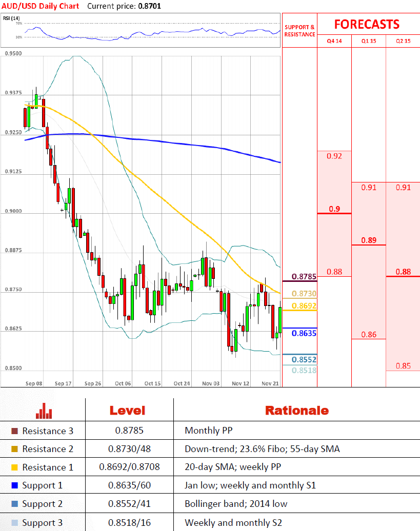
Task: Click the 0.8552 support label on chart
Action: pos(304,360)
